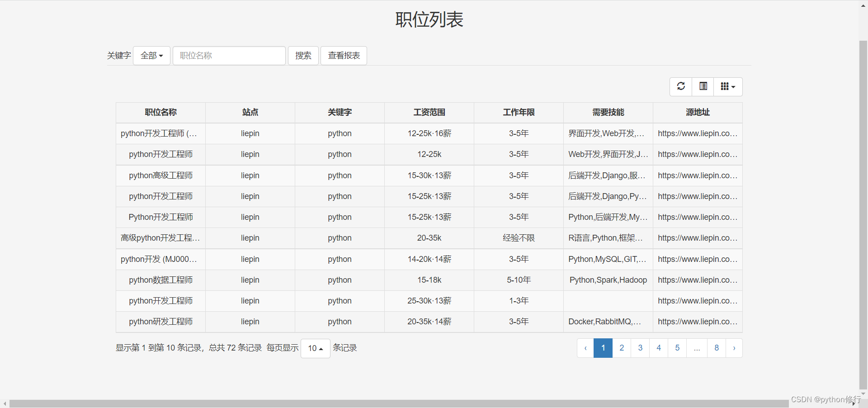
Task: Go to next page arrow
Action: [734, 348]
